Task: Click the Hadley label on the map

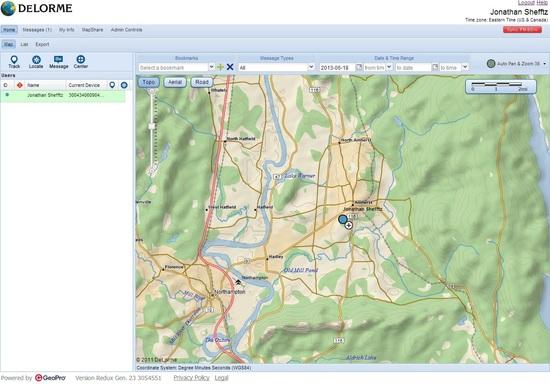Action: 276,257
